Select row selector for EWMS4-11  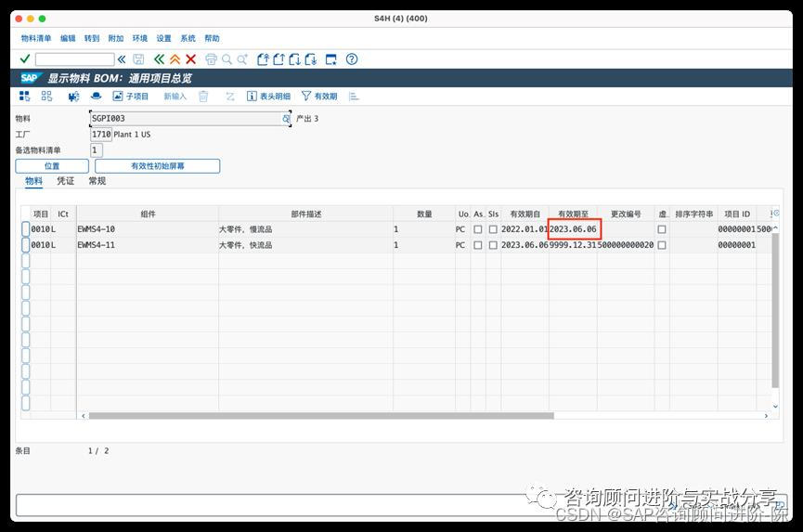click(x=26, y=245)
